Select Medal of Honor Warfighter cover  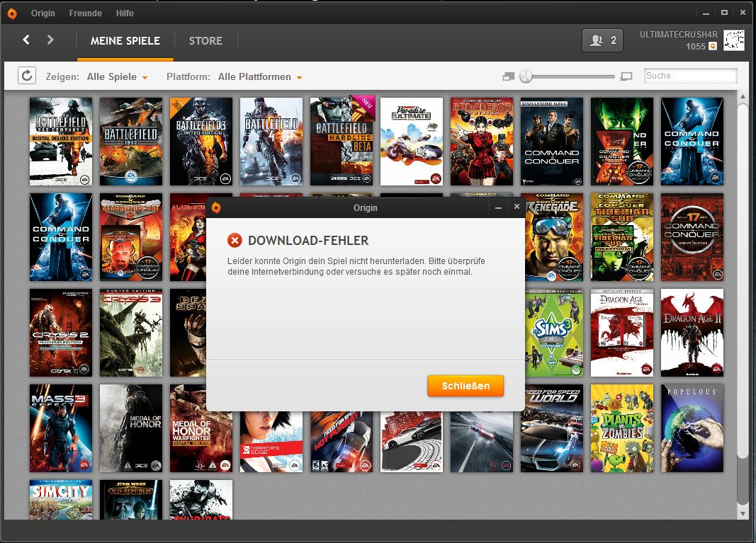pos(201,428)
